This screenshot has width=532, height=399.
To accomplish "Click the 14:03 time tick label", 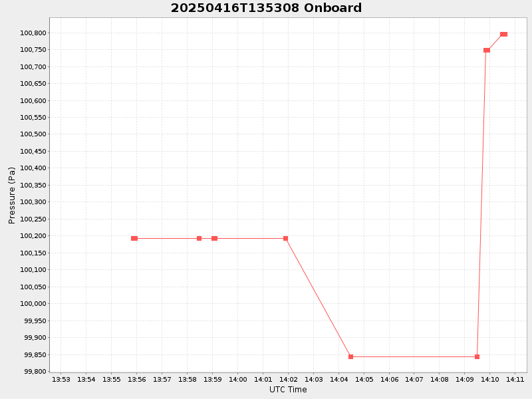I will point(313,379).
